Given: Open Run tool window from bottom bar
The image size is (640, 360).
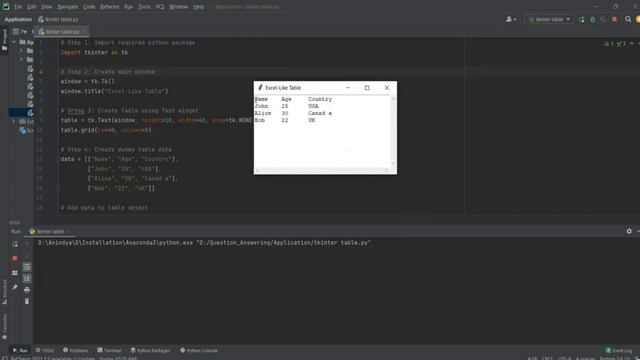Looking at the screenshot, I should [x=20, y=350].
